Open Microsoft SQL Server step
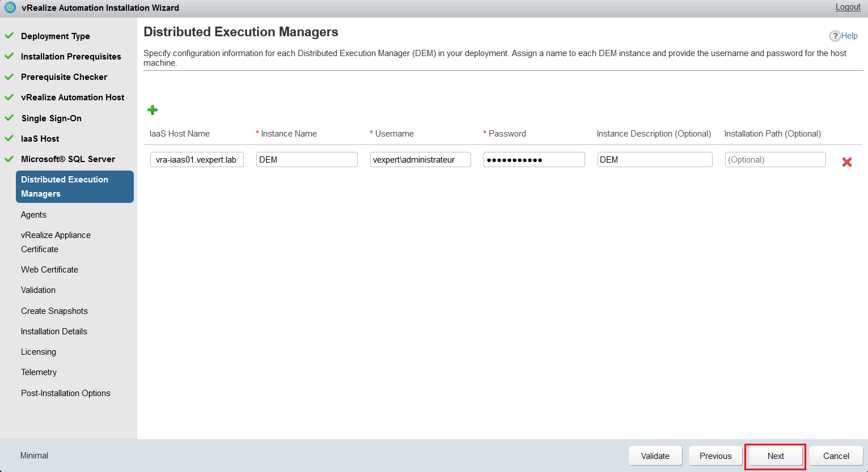 coord(68,159)
